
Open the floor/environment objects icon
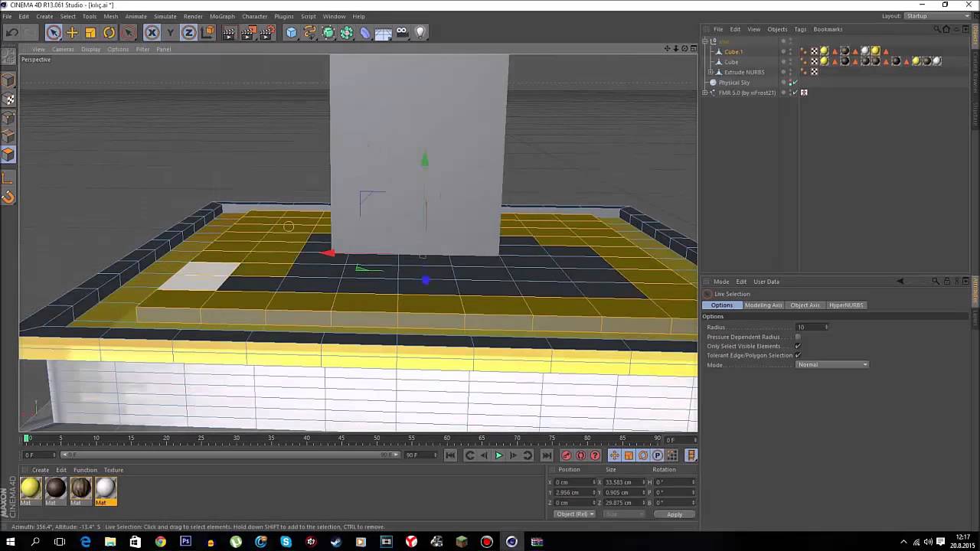(384, 32)
